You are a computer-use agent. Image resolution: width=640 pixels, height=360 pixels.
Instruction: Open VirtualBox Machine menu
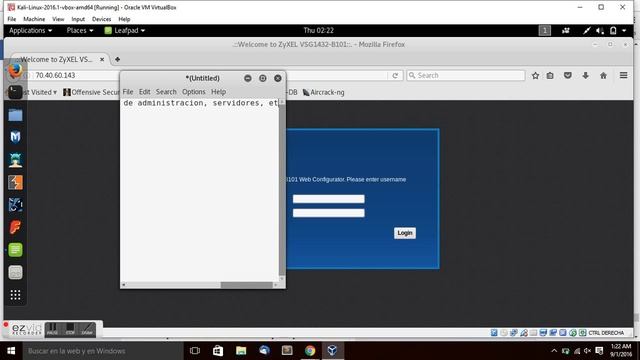[34, 19]
